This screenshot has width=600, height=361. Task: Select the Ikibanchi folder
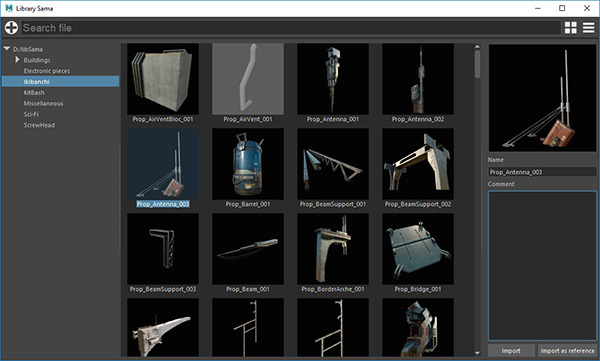(60, 82)
